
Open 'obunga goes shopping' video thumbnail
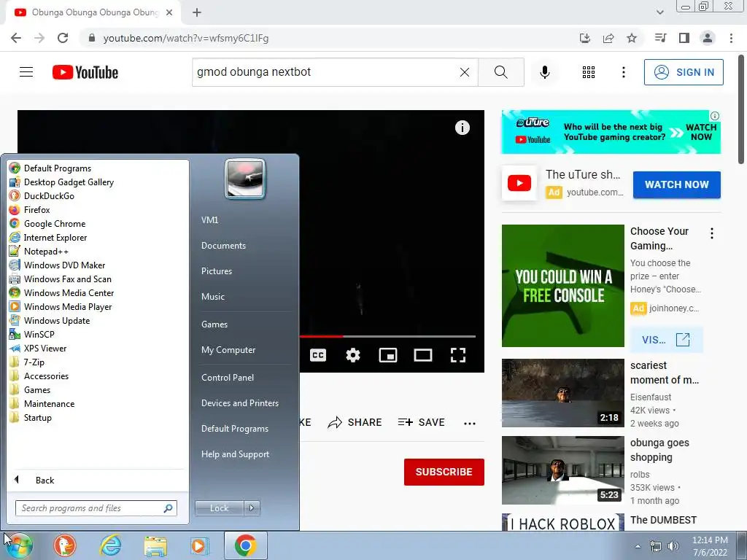coord(562,470)
